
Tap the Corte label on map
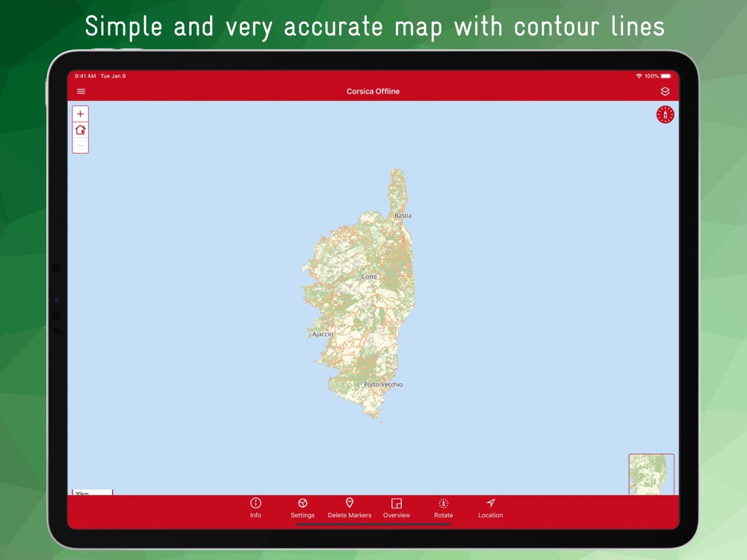pos(369,277)
